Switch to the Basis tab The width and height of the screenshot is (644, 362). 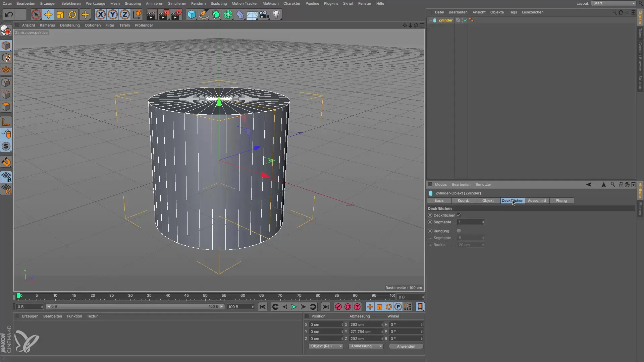click(x=439, y=200)
